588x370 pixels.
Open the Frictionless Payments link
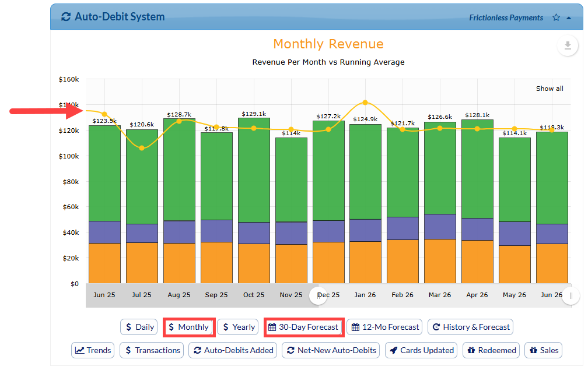(506, 17)
